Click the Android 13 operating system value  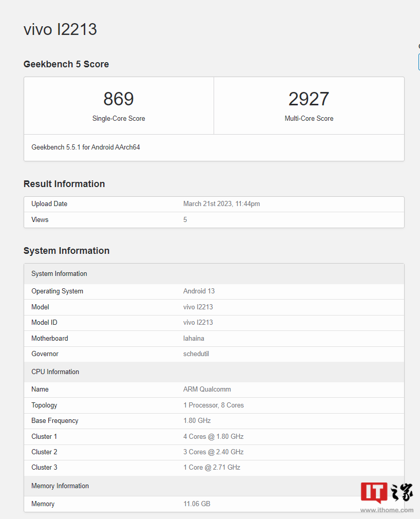tap(199, 291)
